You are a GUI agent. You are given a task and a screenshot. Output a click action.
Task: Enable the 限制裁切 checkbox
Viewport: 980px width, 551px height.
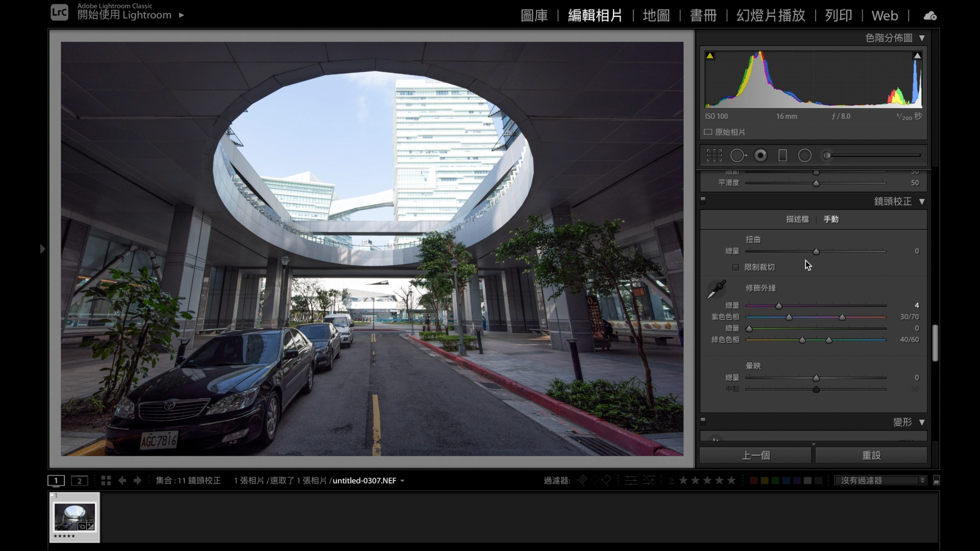(x=736, y=267)
